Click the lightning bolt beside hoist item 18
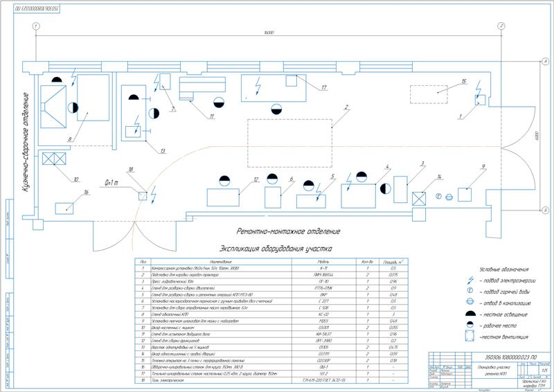The height and width of the screenshot is (392, 554). [x=153, y=195]
